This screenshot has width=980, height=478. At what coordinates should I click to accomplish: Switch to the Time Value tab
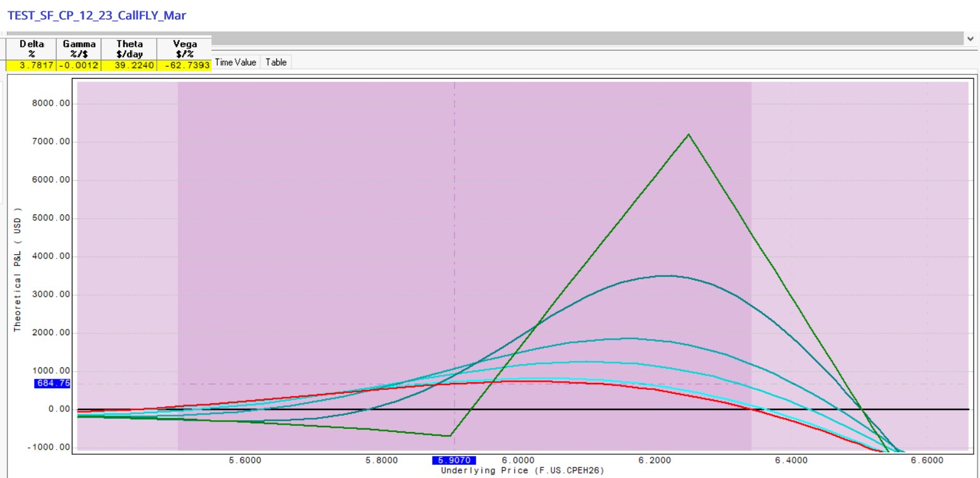coord(235,62)
